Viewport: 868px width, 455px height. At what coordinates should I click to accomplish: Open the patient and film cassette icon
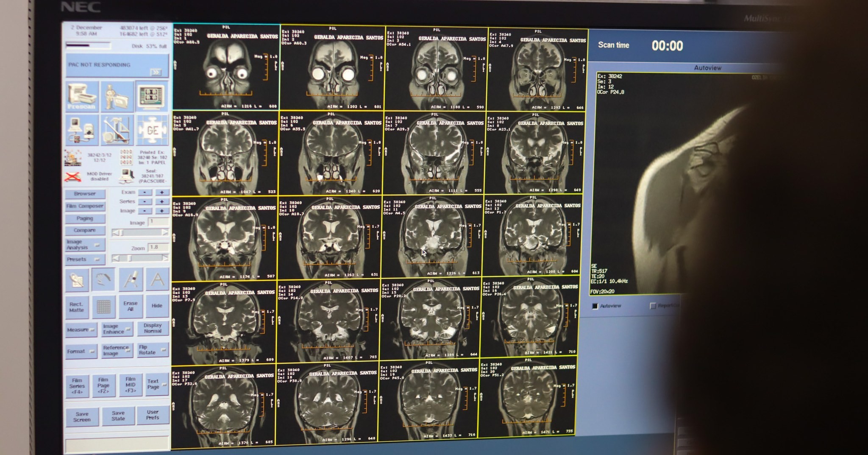(117, 97)
